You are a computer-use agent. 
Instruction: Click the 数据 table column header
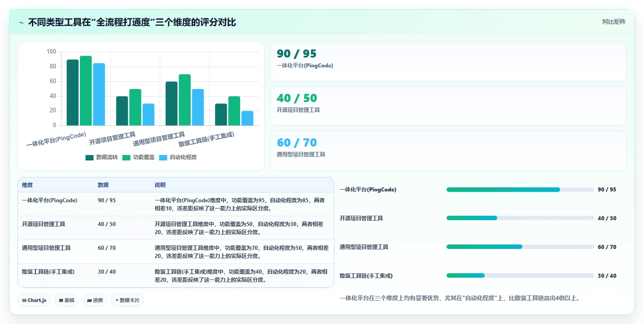[x=103, y=185]
